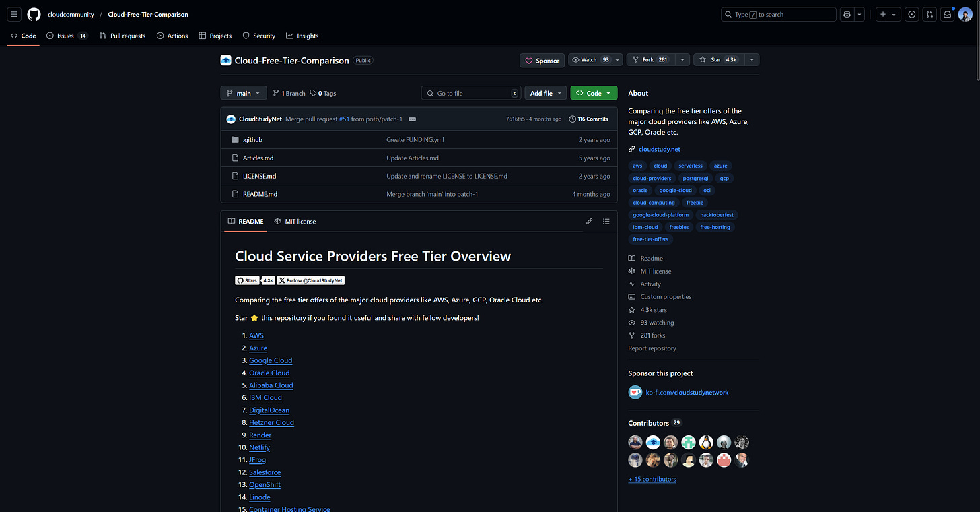This screenshot has height=512, width=980.
Task: Expand the Copilot dropdown arrow
Action: (860, 14)
